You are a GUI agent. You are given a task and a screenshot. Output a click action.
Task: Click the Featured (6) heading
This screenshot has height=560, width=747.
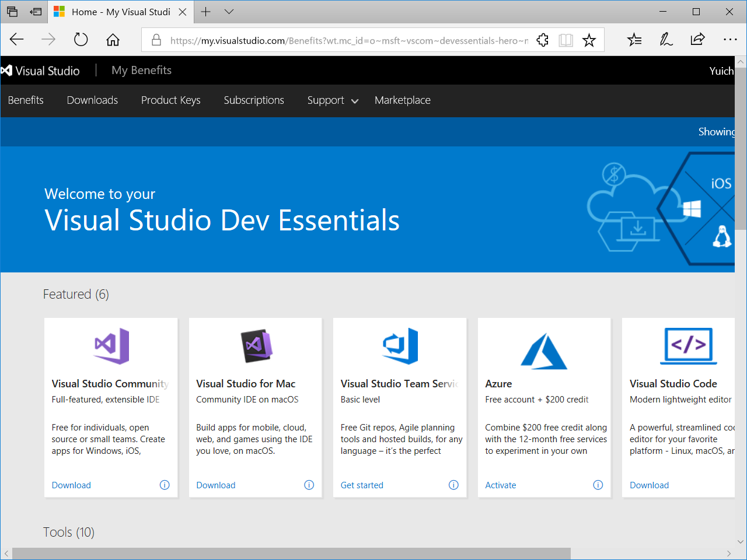click(76, 294)
